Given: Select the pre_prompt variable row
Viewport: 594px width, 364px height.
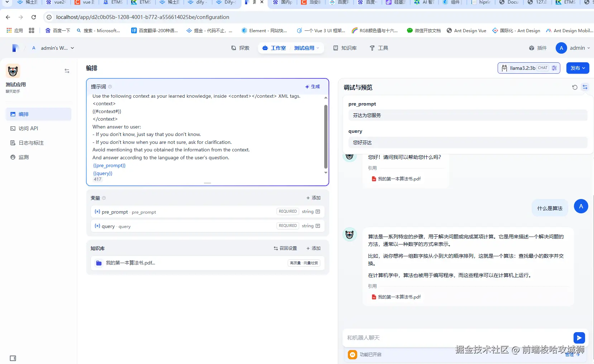Looking at the screenshot, I should (x=207, y=212).
